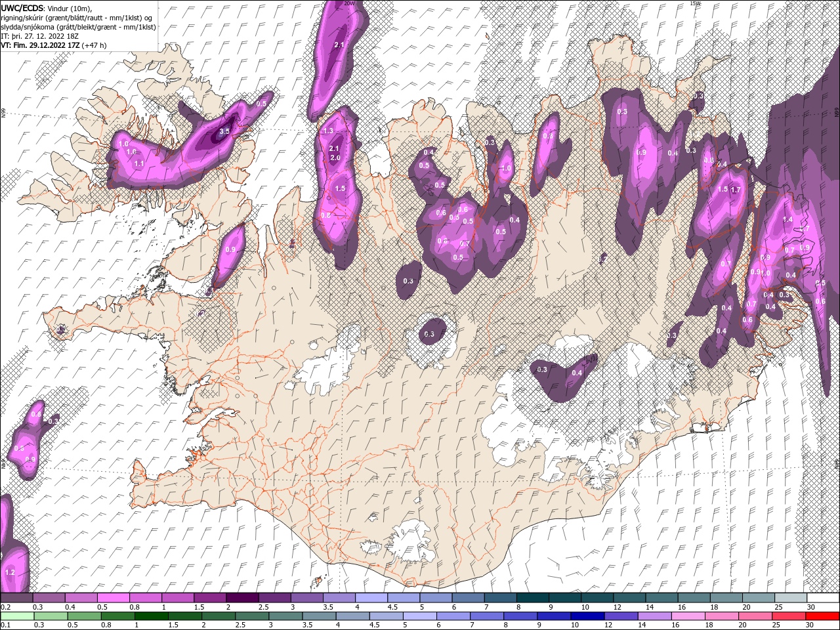Pick the lower legend swatch labeled 4

353,616
